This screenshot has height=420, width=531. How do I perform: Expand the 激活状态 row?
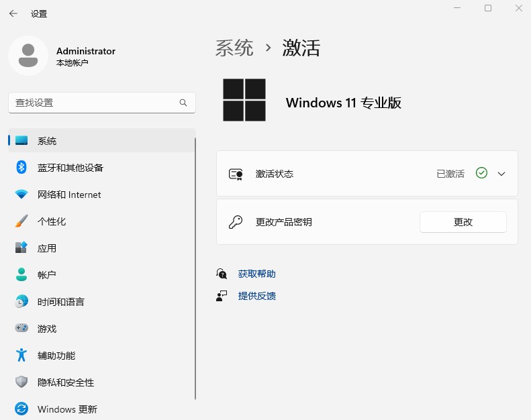click(x=336, y=174)
